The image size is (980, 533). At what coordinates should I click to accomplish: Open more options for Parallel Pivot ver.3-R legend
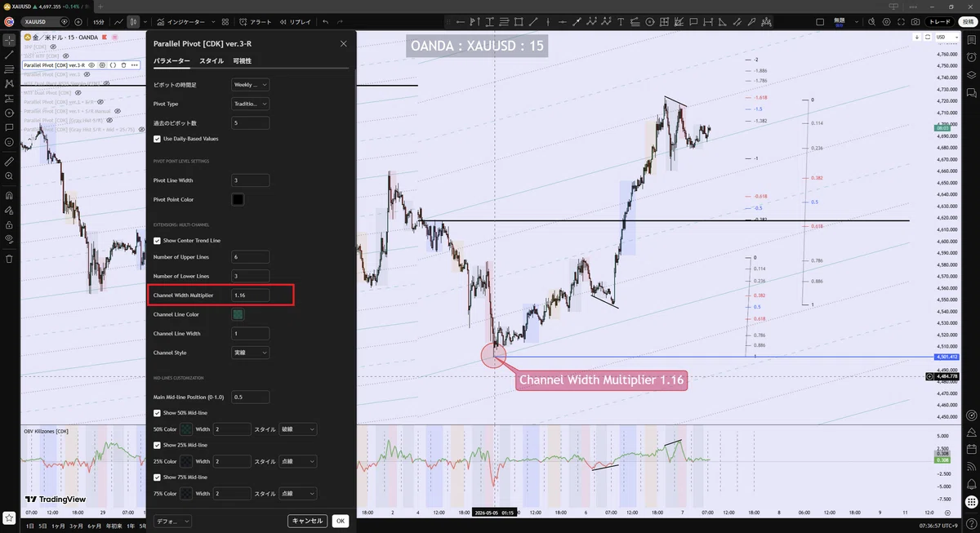click(x=134, y=64)
